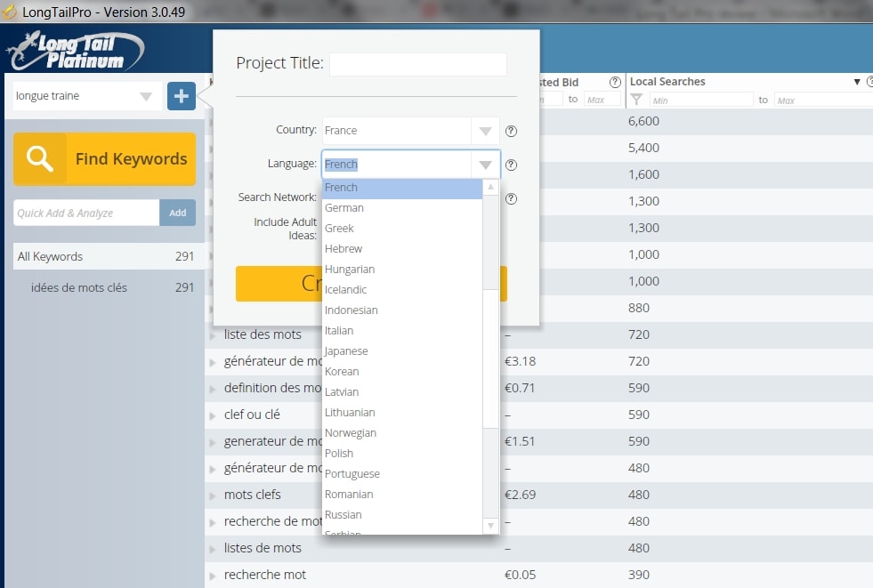Select Romanian language option

(402, 495)
